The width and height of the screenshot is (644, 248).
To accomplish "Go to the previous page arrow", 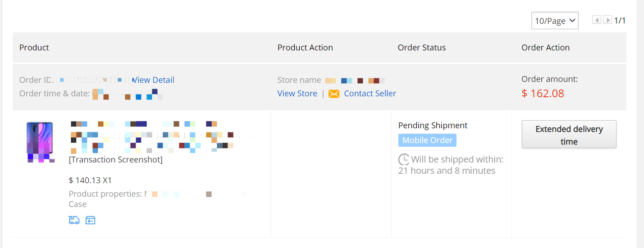I will tap(597, 20).
